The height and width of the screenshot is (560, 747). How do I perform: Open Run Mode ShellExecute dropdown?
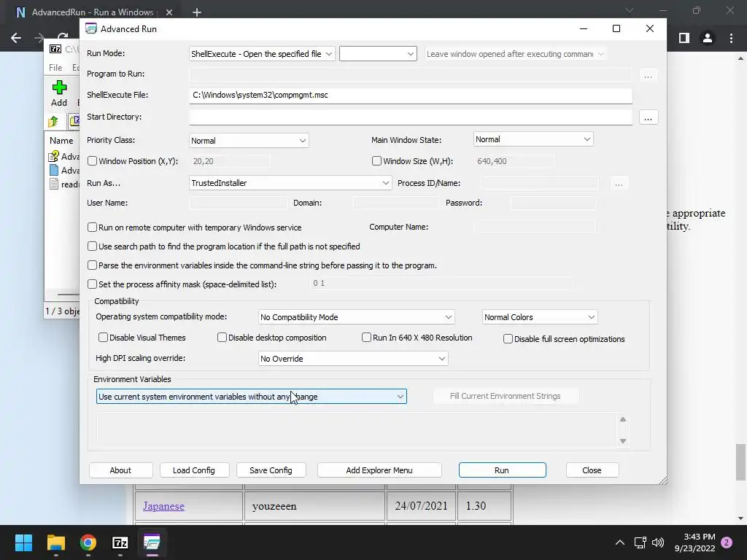click(x=262, y=54)
